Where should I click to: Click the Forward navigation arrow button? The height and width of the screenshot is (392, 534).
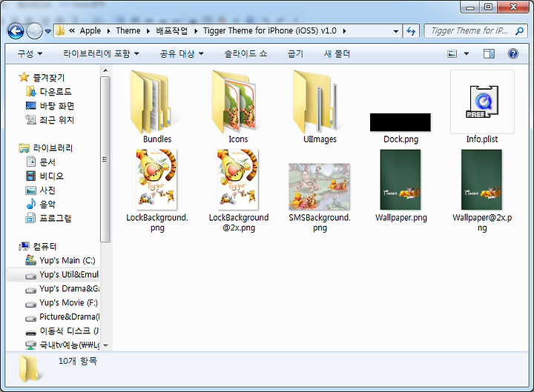[x=34, y=31]
